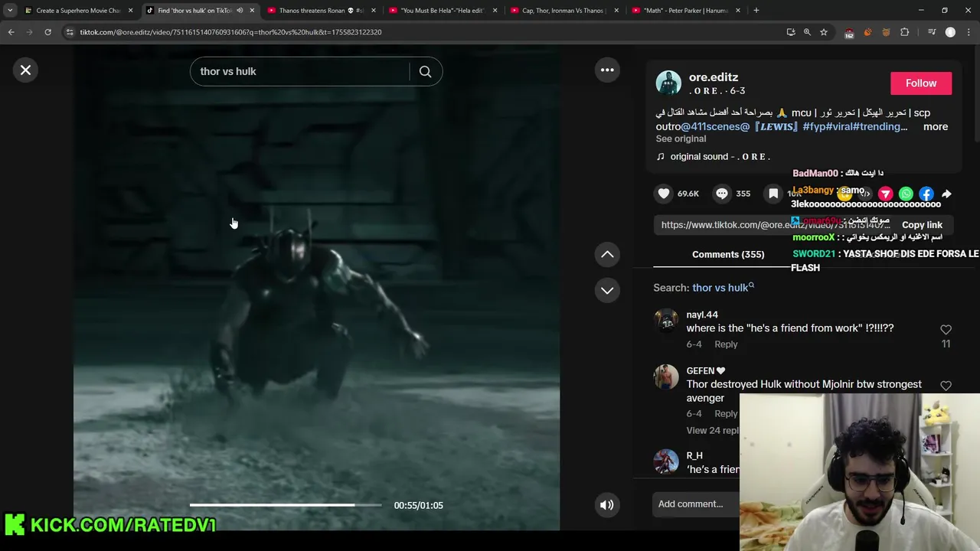Open ore.editz profile name link
Screen dimensions: 980x551
tap(714, 77)
